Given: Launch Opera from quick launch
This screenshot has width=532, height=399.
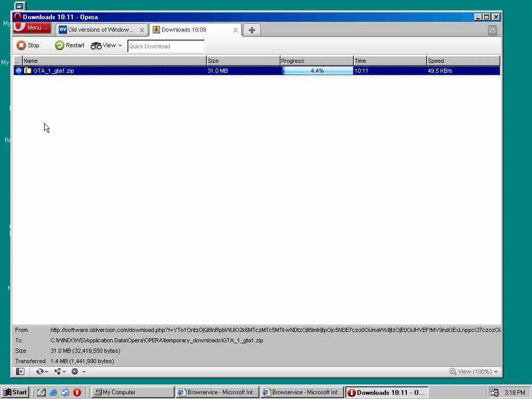Looking at the screenshot, I should (x=77, y=393).
